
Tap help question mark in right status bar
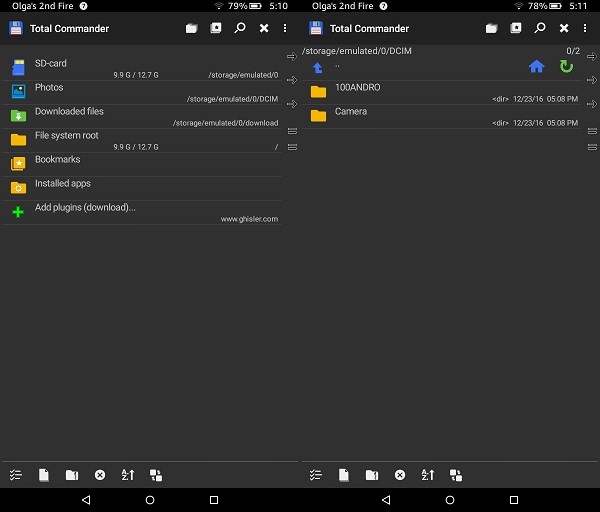point(383,6)
